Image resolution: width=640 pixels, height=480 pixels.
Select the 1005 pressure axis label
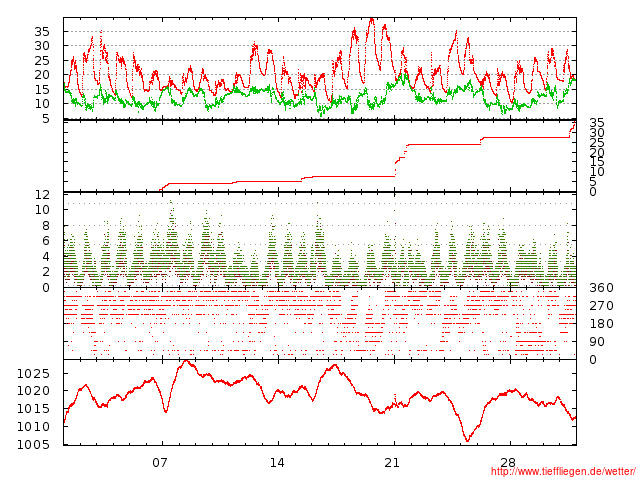tap(33, 444)
